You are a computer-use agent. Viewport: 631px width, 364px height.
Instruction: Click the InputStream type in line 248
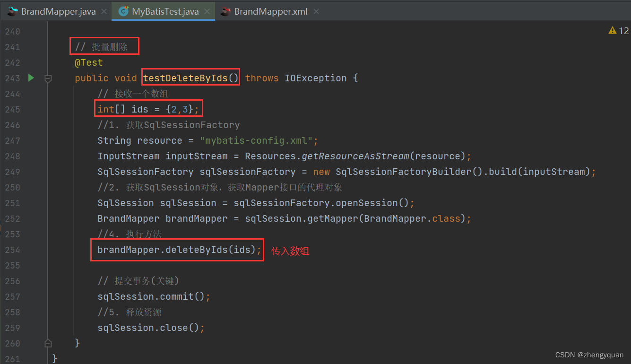[129, 156]
